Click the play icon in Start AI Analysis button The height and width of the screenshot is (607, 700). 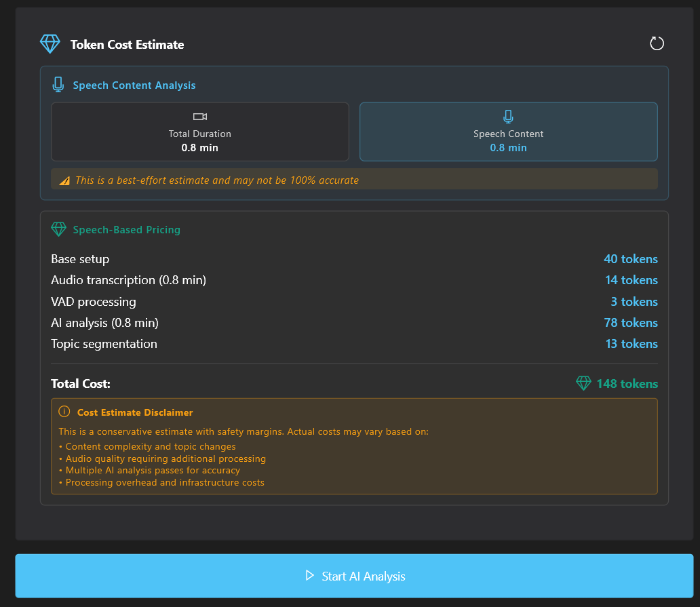[310, 576]
